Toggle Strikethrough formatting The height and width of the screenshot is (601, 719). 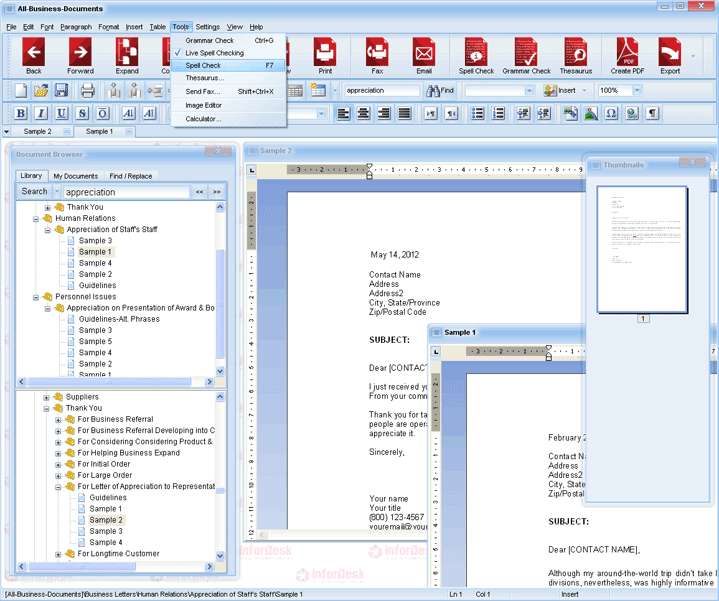[x=82, y=113]
